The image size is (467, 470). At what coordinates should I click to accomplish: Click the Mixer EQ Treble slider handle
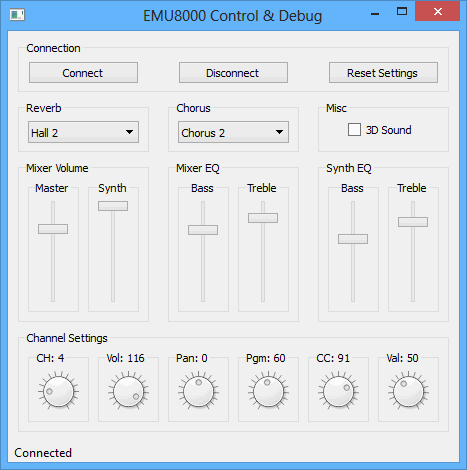[x=263, y=218]
